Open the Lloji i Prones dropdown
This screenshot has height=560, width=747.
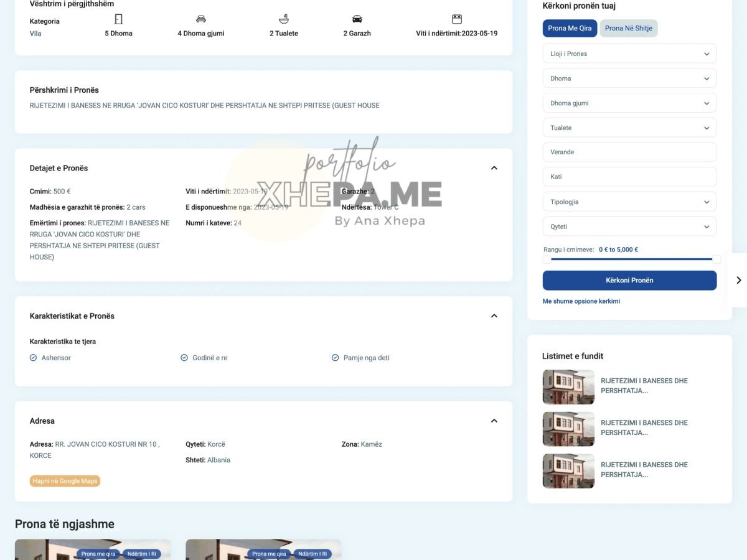[629, 54]
